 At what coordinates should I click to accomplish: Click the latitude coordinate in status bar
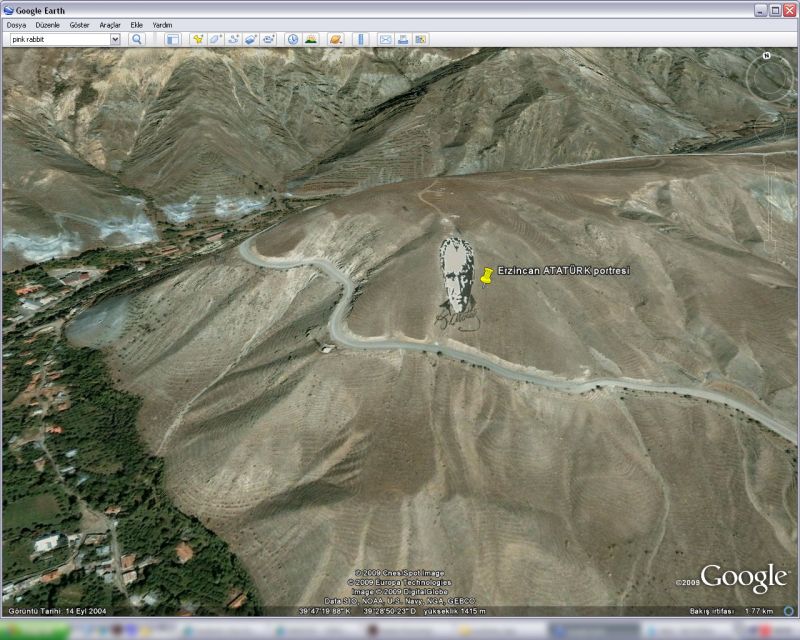(x=325, y=611)
